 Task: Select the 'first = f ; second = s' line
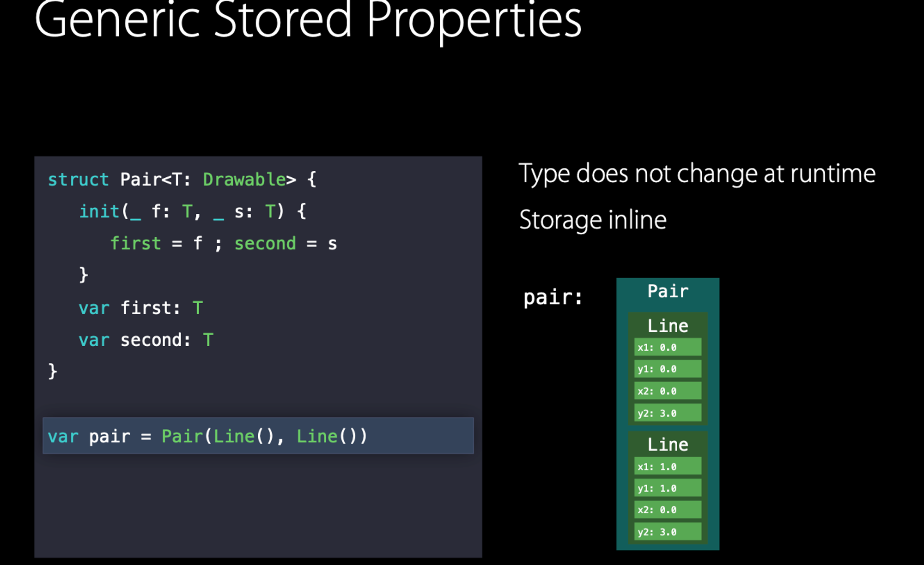tap(224, 243)
